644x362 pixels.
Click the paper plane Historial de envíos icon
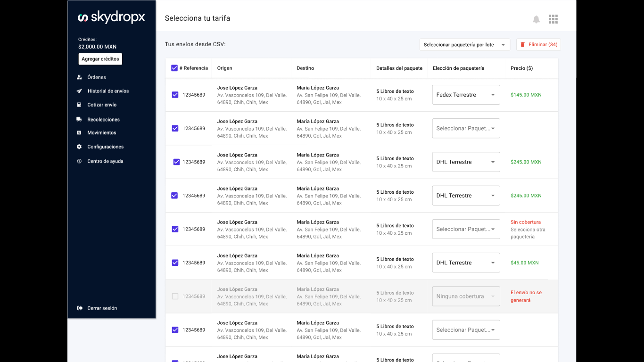(x=79, y=91)
